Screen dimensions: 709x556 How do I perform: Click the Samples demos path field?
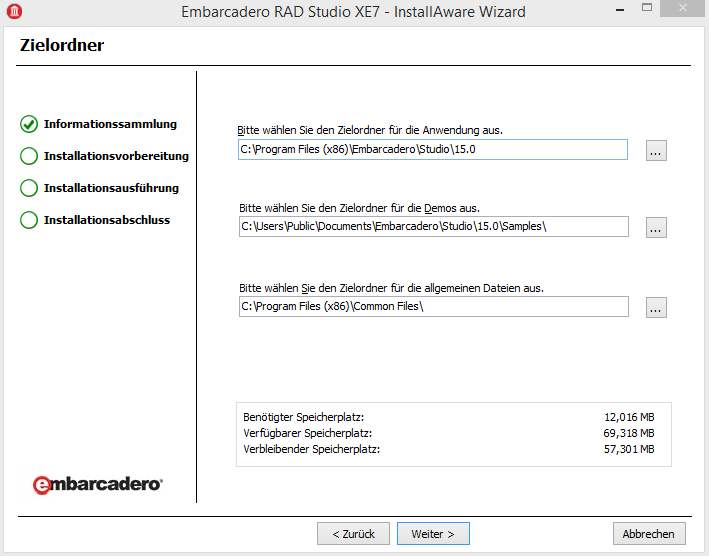(434, 226)
